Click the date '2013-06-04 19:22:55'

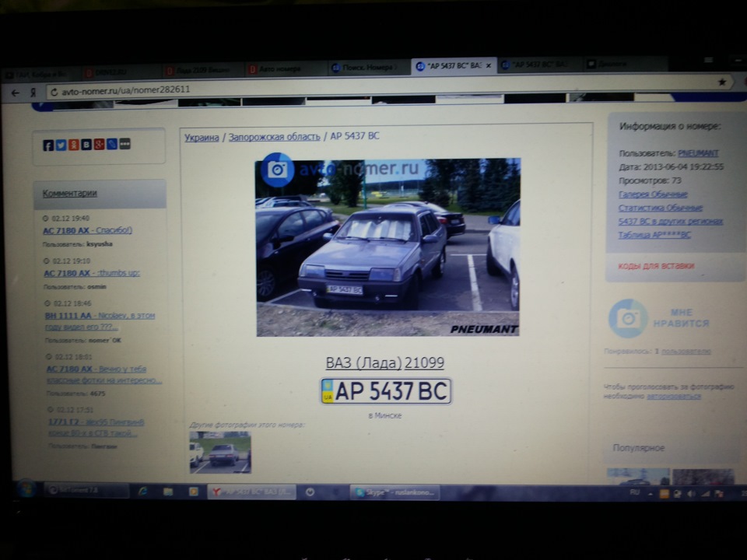(683, 166)
